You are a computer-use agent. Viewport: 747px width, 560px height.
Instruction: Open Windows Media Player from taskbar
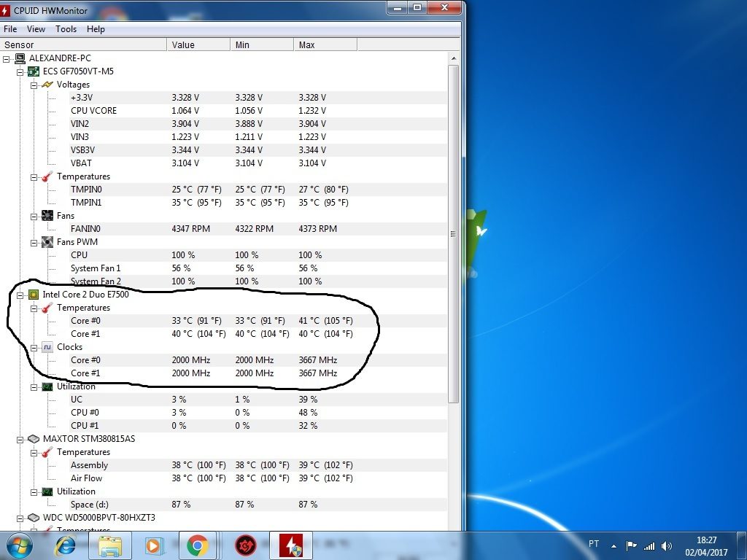[153, 545]
